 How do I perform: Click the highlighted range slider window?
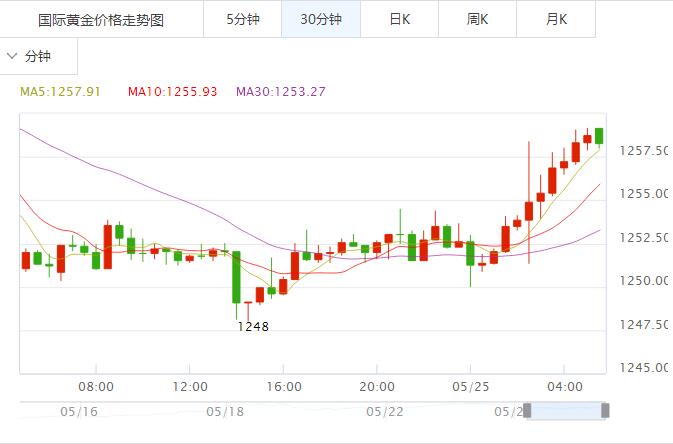[x=566, y=410]
